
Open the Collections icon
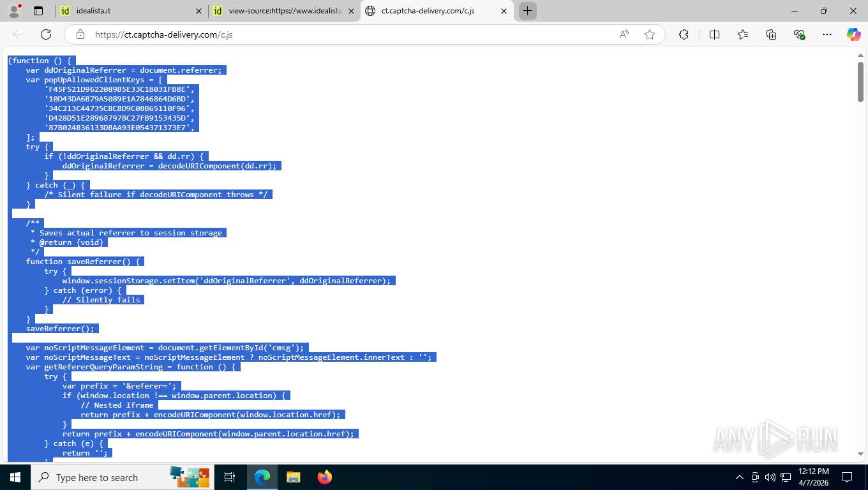click(x=771, y=34)
